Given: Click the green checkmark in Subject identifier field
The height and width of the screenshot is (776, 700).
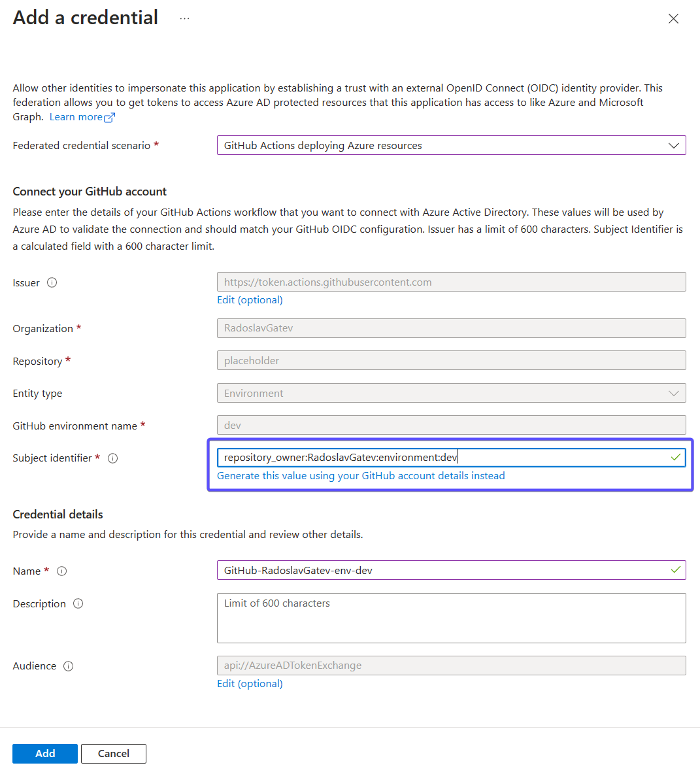Looking at the screenshot, I should tap(676, 457).
